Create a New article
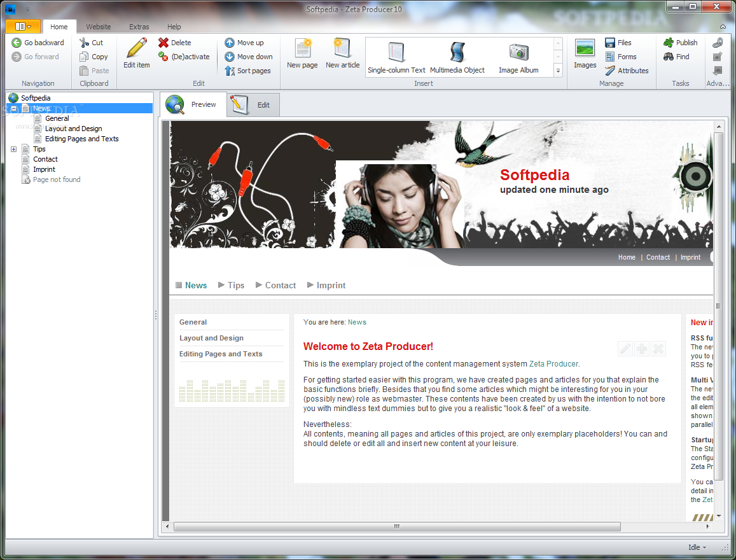Image resolution: width=736 pixels, height=560 pixels. [x=343, y=53]
